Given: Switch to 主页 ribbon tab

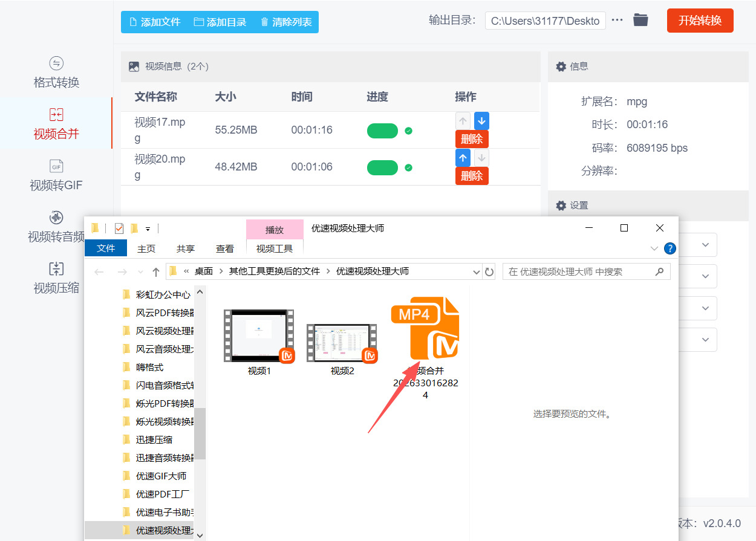Looking at the screenshot, I should tap(146, 248).
